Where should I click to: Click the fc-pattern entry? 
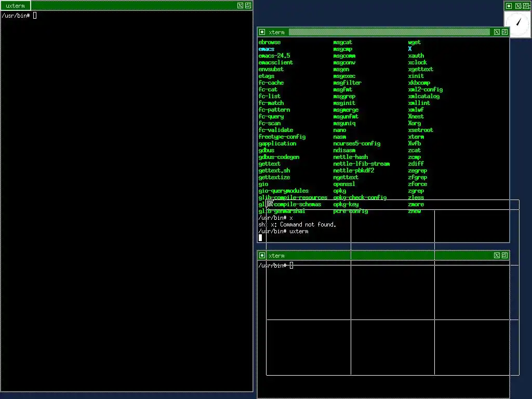(274, 110)
